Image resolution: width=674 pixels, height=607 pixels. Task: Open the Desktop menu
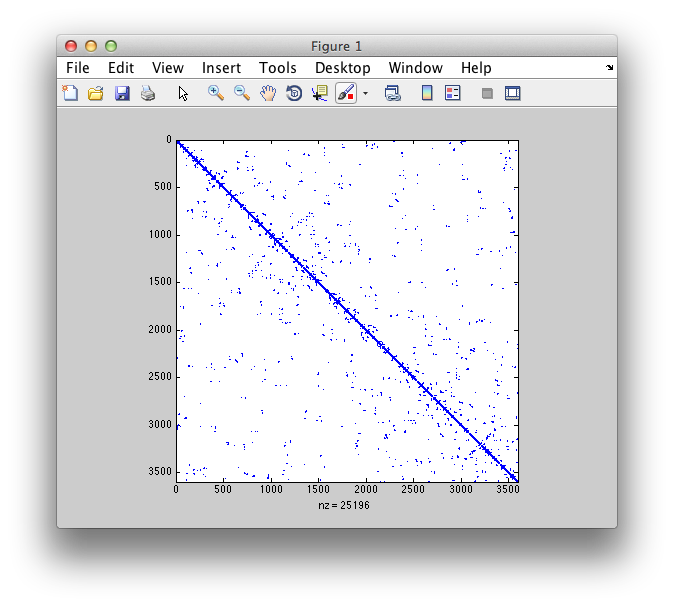[342, 68]
